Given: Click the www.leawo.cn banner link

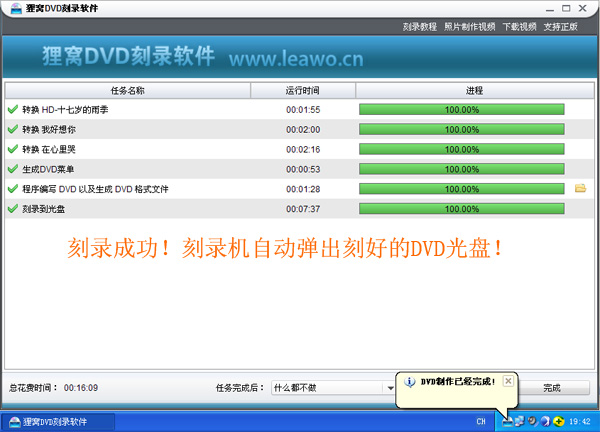Looking at the screenshot, I should 296,59.
